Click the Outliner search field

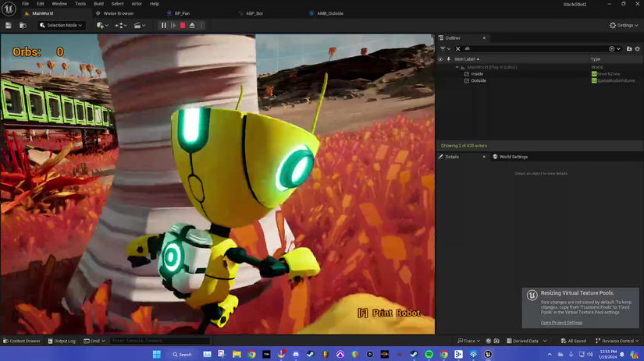coord(534,49)
